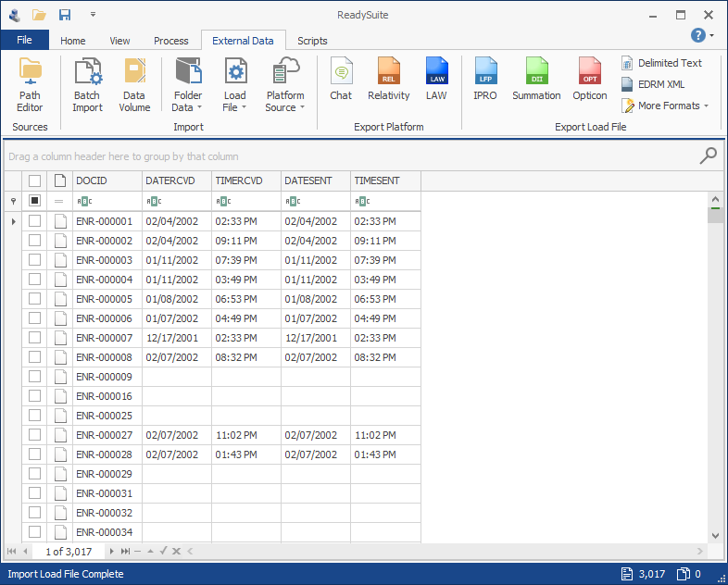Image resolution: width=728 pixels, height=585 pixels.
Task: Open DATERCVD filter condition selector
Action: tap(154, 201)
